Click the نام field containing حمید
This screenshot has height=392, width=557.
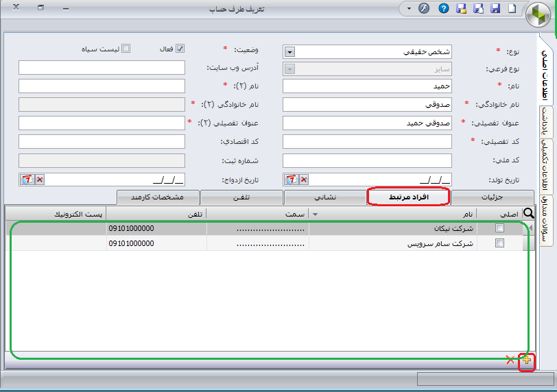coord(367,86)
